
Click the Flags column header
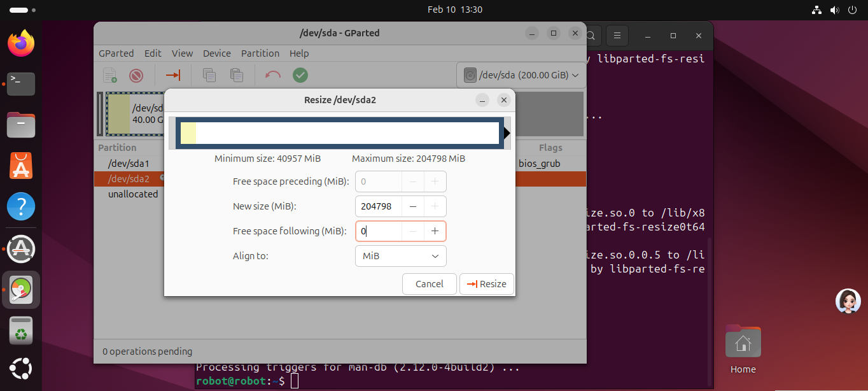click(x=550, y=148)
